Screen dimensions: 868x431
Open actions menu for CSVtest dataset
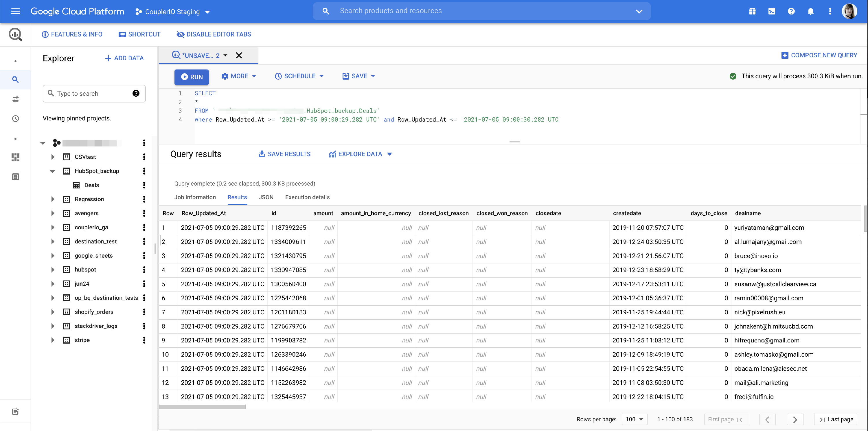coord(144,157)
